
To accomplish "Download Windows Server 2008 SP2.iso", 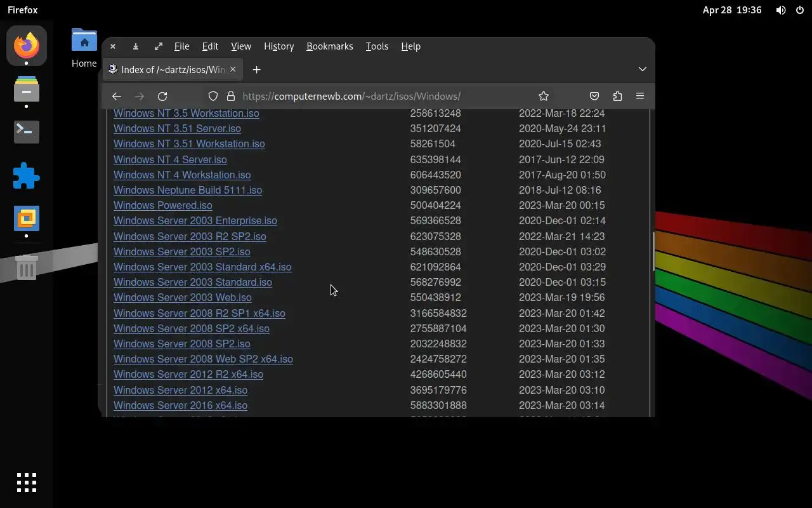I will [182, 344].
